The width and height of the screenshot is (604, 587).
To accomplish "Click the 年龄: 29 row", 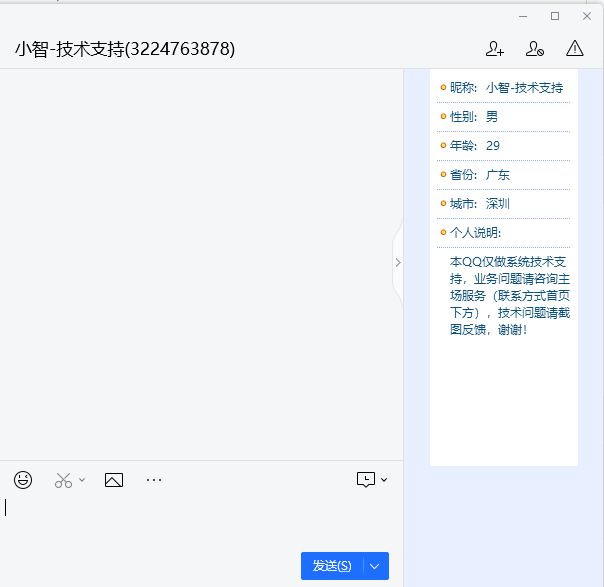I will 503,146.
